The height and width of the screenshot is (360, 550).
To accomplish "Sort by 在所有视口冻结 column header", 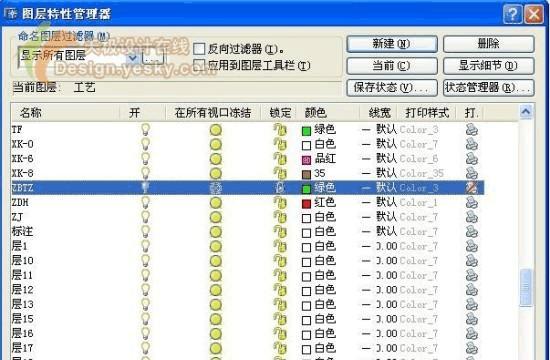I will [x=213, y=113].
